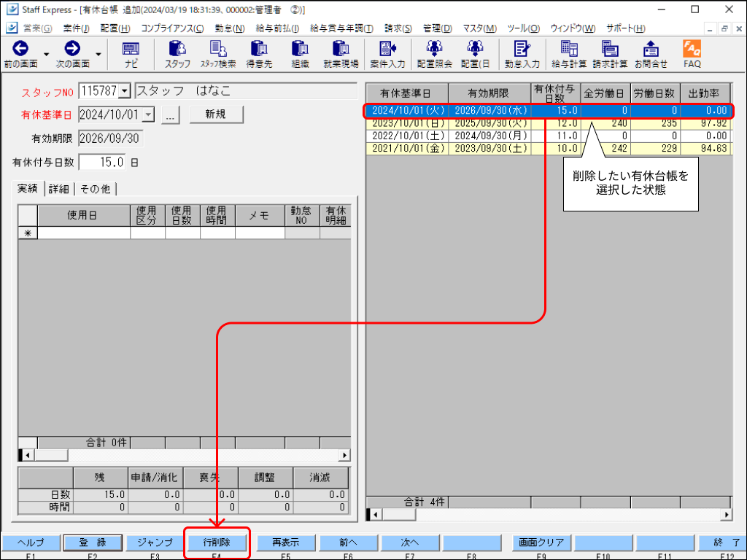This screenshot has width=747, height=560.
Task: Click right scroll arrow of ledger list scrollbar
Action: click(726, 514)
